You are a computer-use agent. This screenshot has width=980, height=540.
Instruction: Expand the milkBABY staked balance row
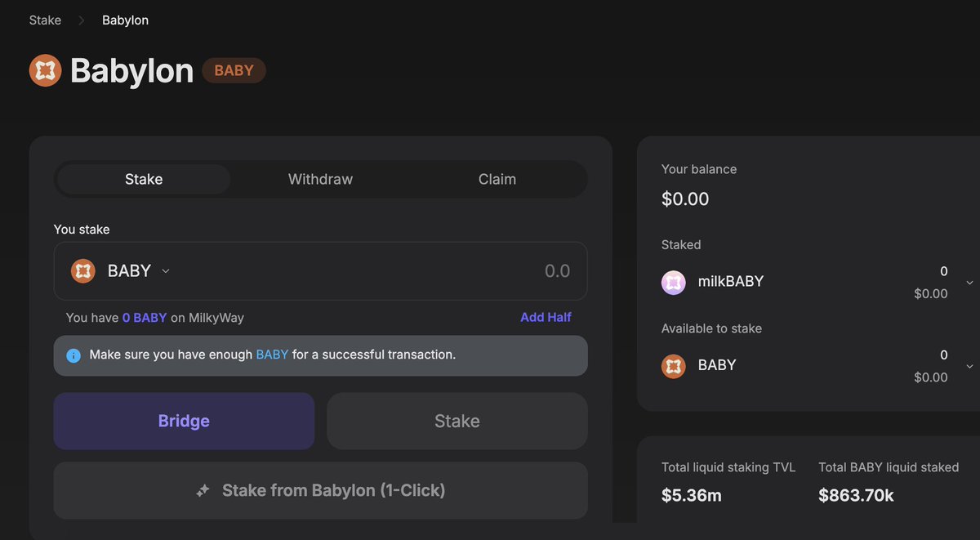[x=969, y=283]
